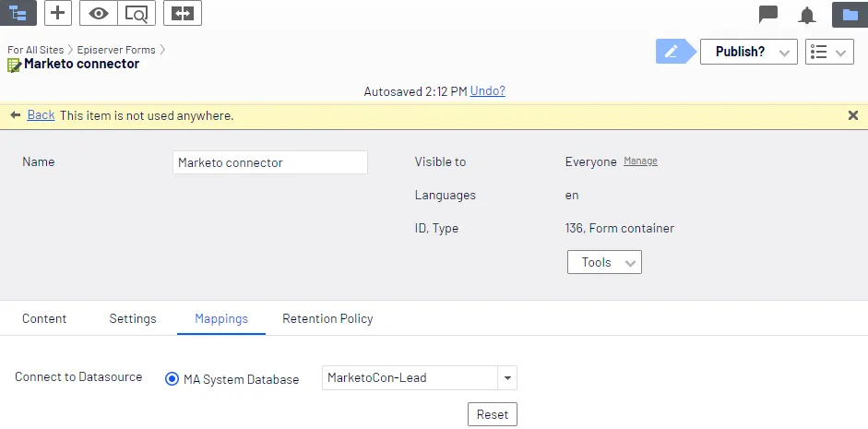The height and width of the screenshot is (429, 868).
Task: Click the Marketo connector form icon
Action: (x=14, y=65)
